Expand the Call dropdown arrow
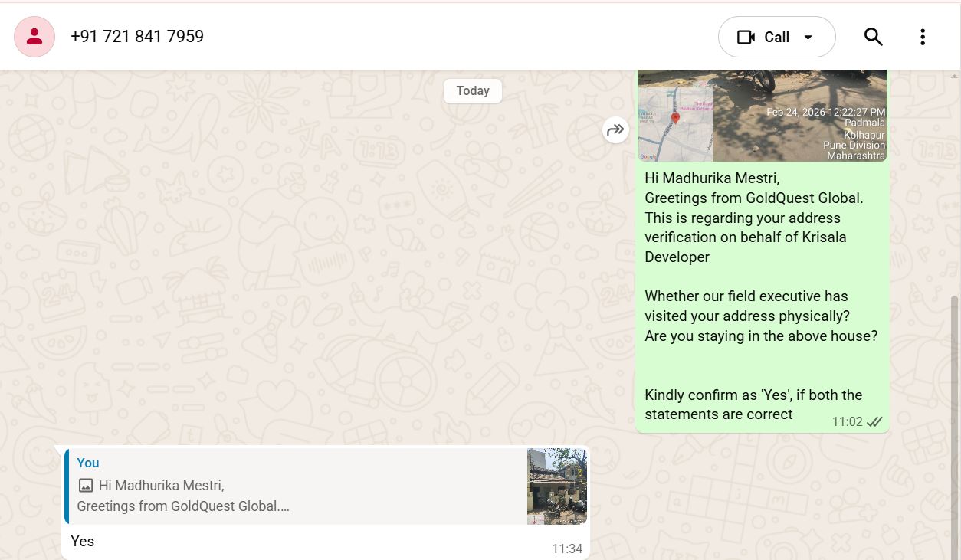Screen dimensions: 961x560 pyautogui.click(x=808, y=37)
